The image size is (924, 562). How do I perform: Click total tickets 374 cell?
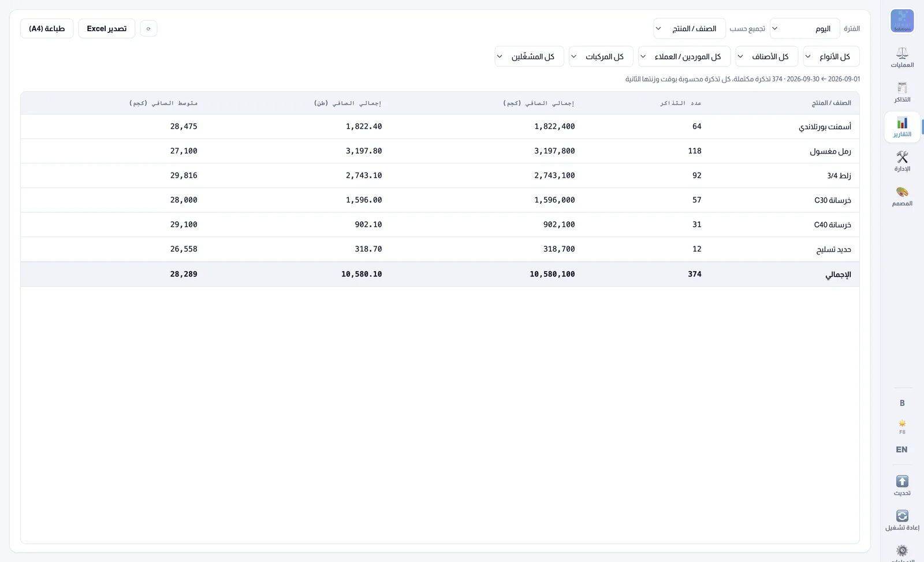click(x=695, y=274)
